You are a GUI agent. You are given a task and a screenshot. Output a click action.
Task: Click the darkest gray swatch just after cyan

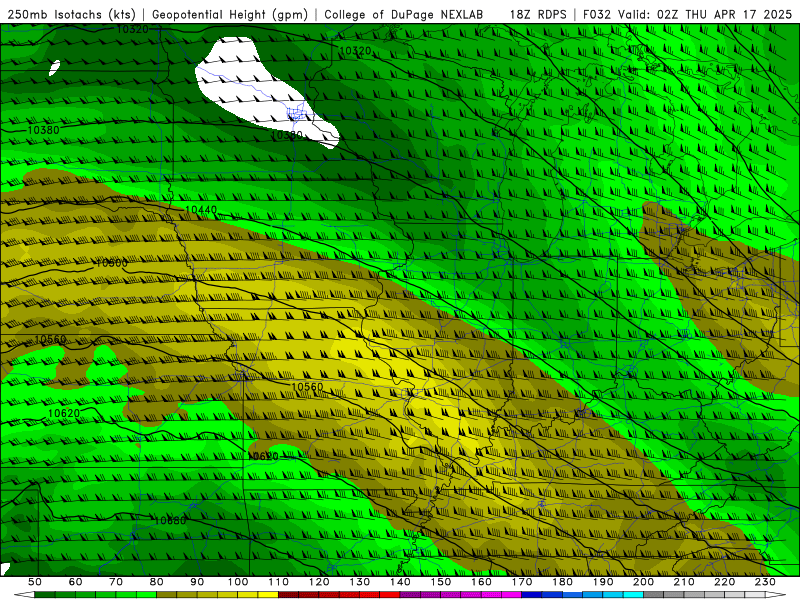click(654, 595)
